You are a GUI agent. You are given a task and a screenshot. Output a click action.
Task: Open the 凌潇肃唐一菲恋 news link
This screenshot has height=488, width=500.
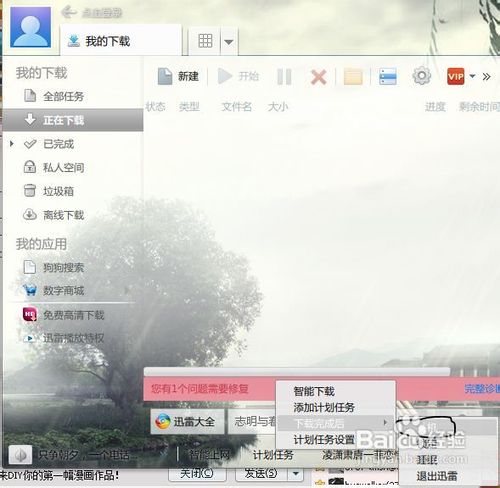(x=360, y=455)
